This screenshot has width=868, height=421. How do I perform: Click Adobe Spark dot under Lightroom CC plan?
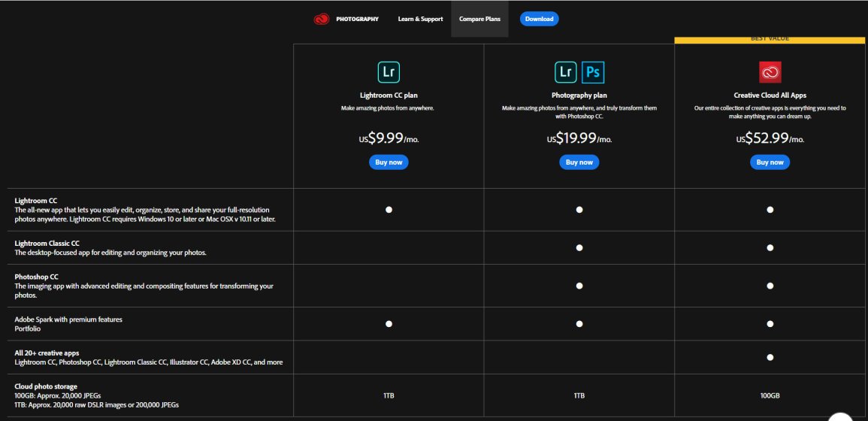(389, 323)
